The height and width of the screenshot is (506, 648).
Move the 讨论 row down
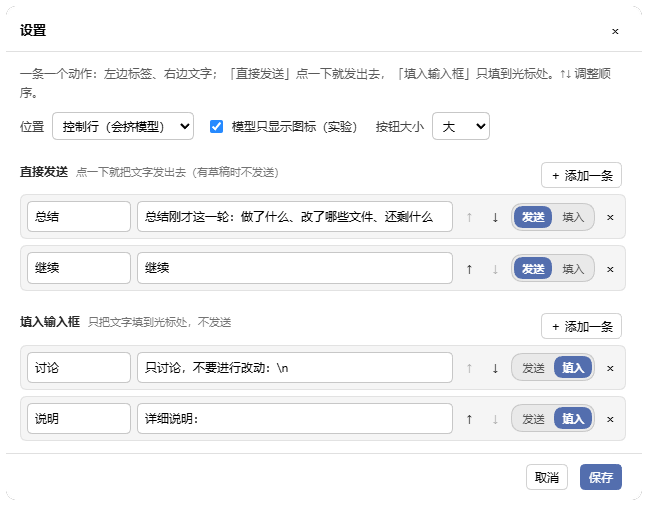(x=495, y=368)
